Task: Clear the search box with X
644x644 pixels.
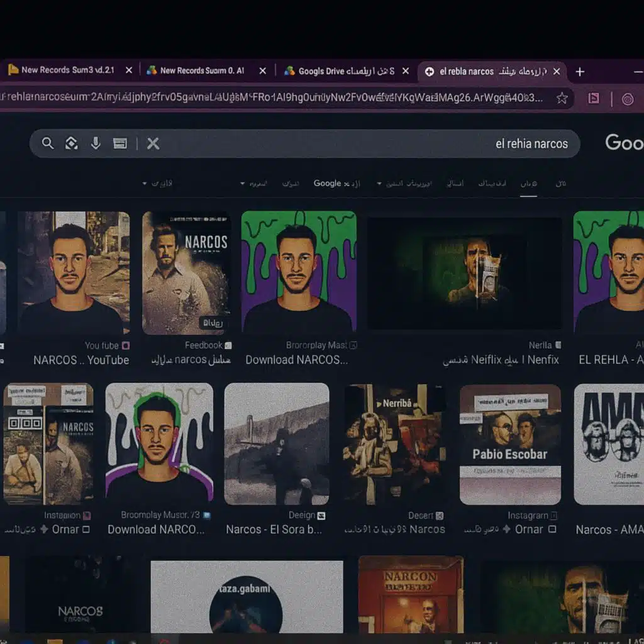Action: [x=153, y=143]
